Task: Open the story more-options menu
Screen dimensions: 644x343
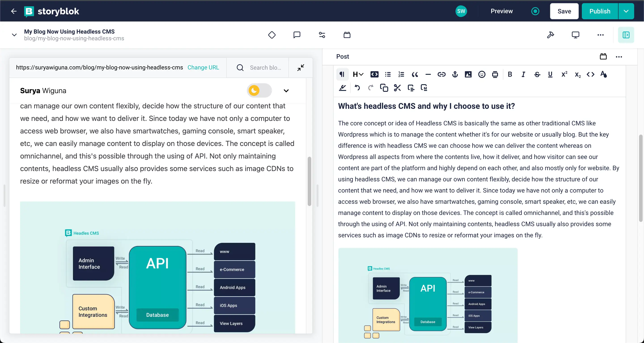Action: point(600,35)
